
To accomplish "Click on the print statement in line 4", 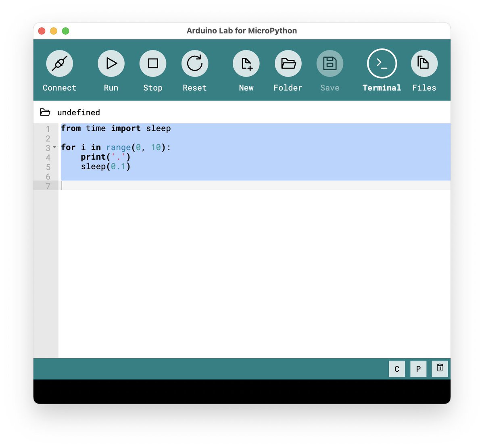I will (106, 157).
